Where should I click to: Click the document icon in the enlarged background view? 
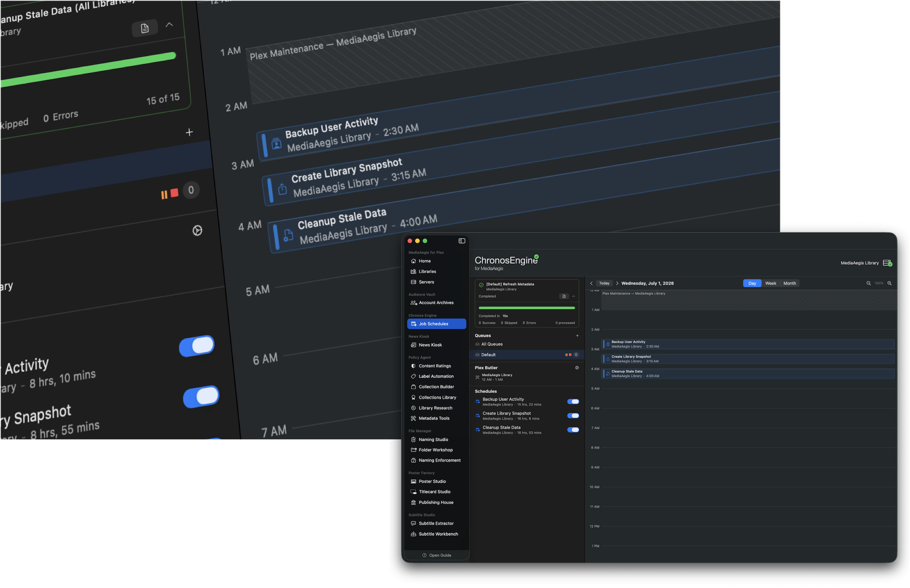tap(145, 28)
